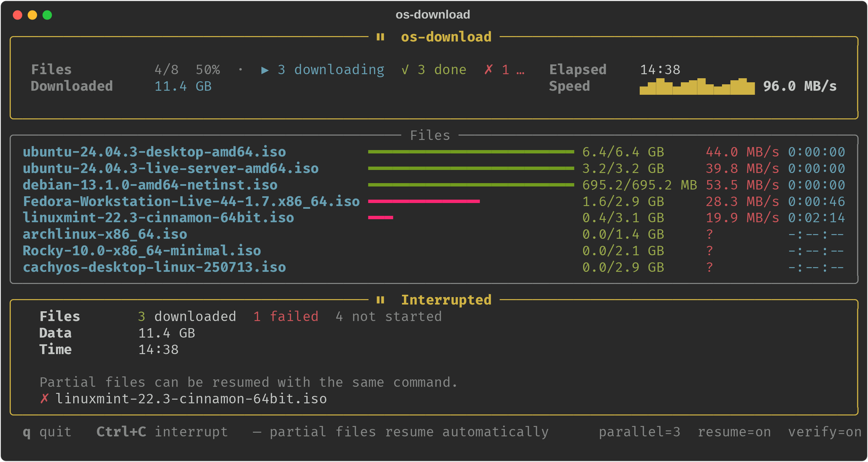Click the 'Interrupted' panel title

tap(446, 300)
